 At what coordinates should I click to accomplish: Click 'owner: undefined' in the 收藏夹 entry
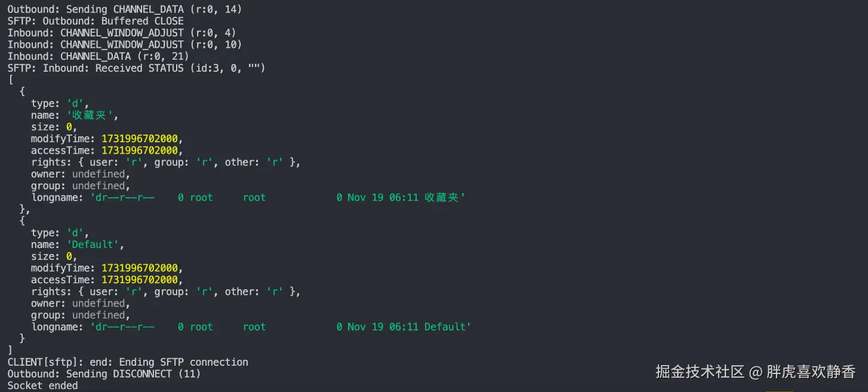pos(80,174)
